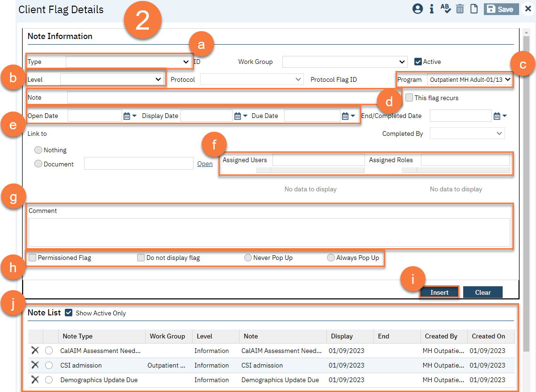Expand the Program dropdown
Viewport: 536px width, 392px height.
469,79
